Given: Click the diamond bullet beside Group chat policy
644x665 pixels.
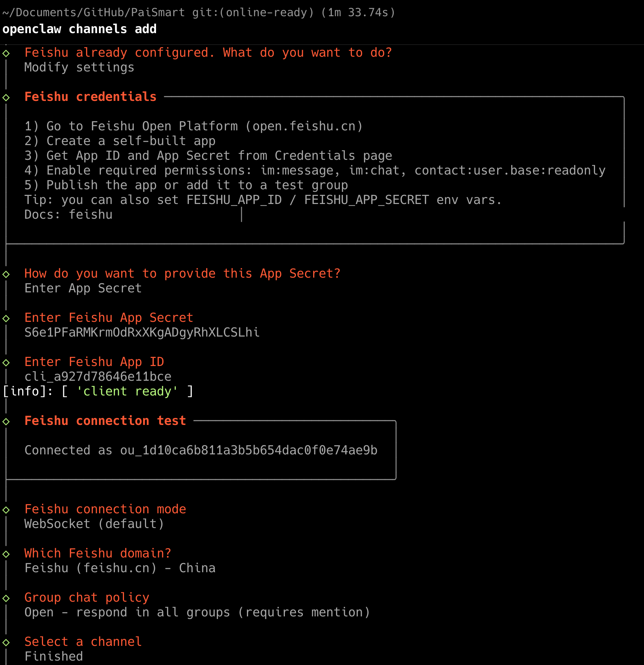Looking at the screenshot, I should coord(6,598).
